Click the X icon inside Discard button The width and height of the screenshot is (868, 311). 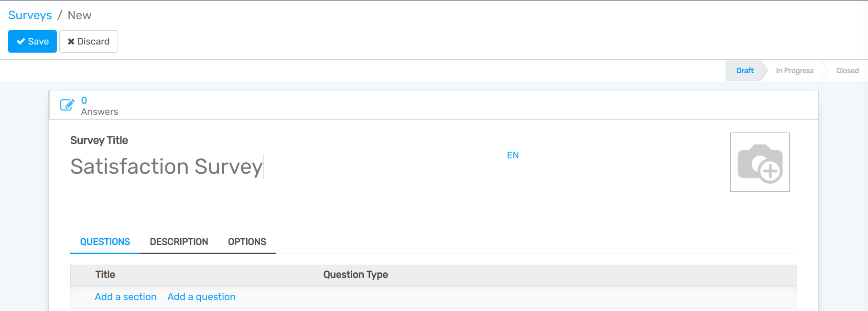(x=71, y=41)
